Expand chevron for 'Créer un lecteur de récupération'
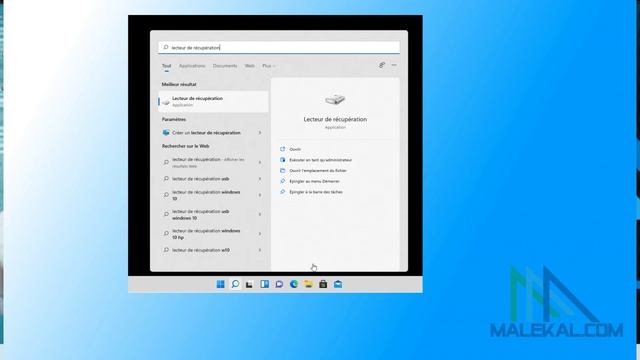Viewport: 640px width, 360px height. coord(260,133)
